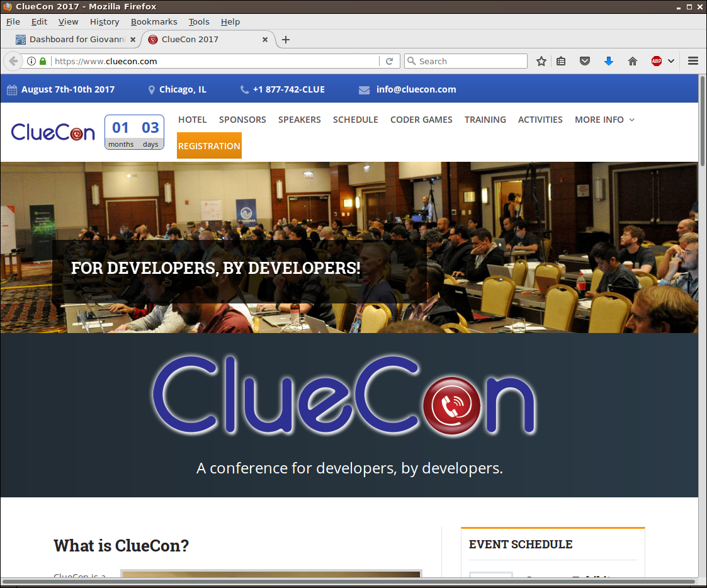Click the location pin icon for Chicago
The width and height of the screenshot is (707, 588).
click(152, 90)
